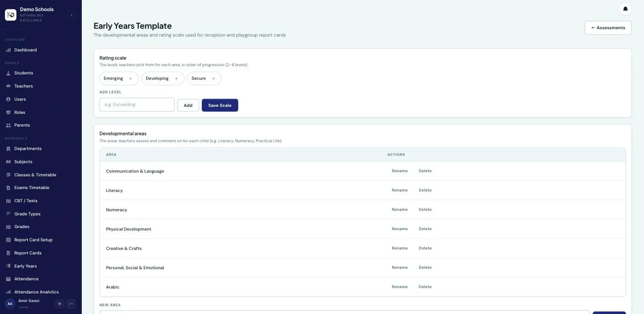Click the Early Years sidebar icon

coord(8,266)
